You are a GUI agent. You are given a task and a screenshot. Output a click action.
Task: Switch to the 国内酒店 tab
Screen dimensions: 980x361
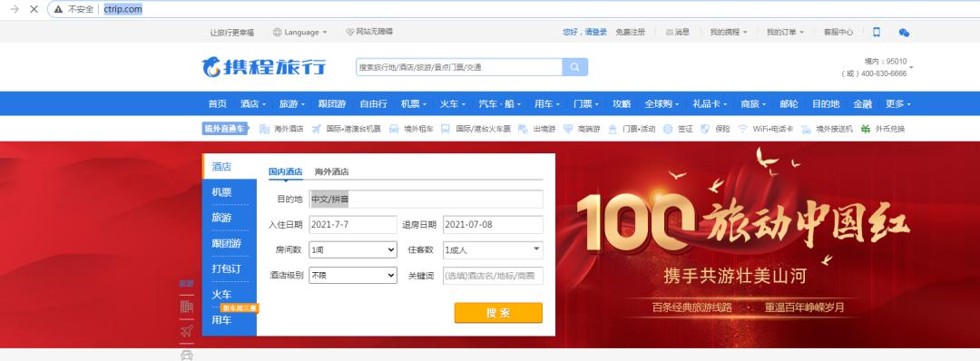click(286, 171)
